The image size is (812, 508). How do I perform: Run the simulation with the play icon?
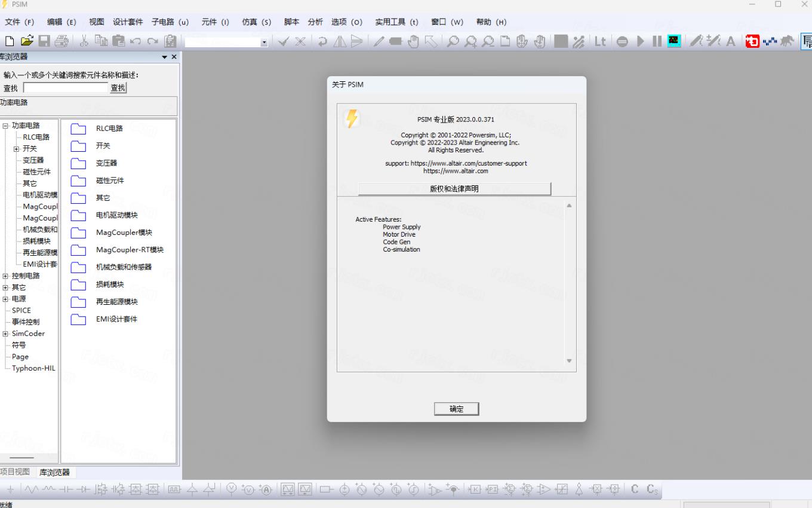[x=641, y=41]
